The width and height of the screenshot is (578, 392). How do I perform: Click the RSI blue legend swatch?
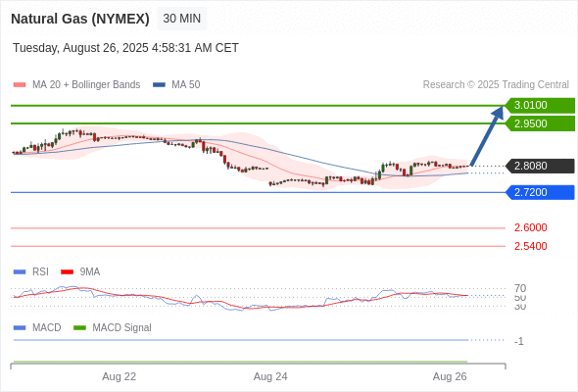click(20, 272)
